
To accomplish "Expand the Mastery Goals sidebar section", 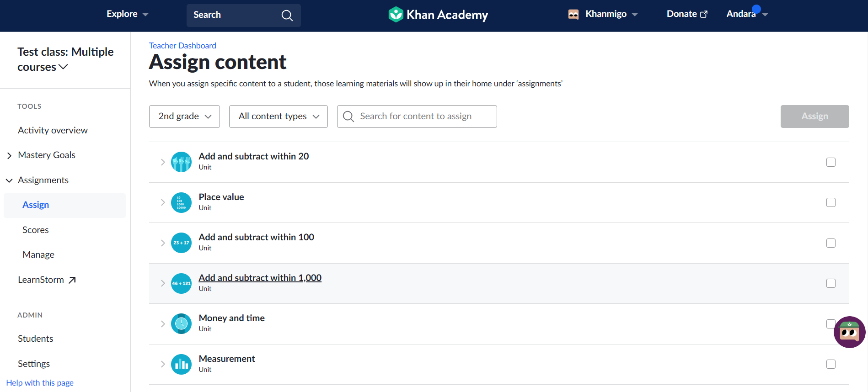I will point(9,156).
